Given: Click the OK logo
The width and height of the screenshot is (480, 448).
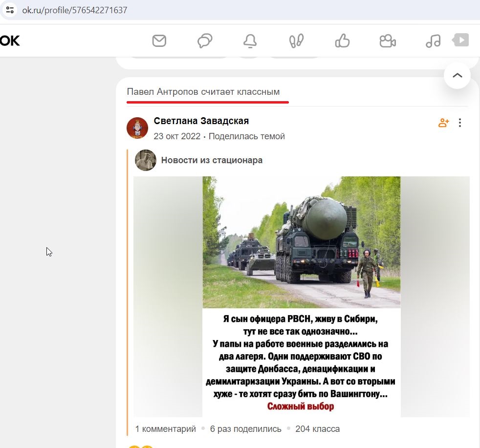Looking at the screenshot, I should click(10, 41).
